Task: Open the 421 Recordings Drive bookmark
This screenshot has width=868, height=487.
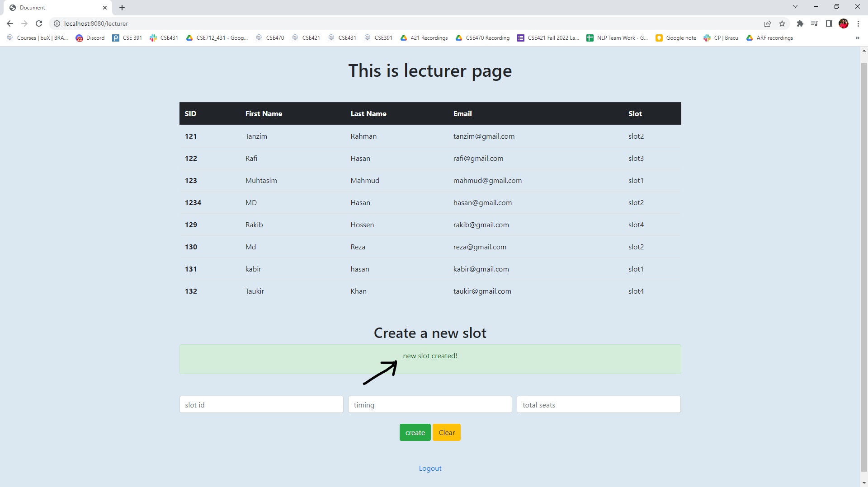Action: click(424, 38)
